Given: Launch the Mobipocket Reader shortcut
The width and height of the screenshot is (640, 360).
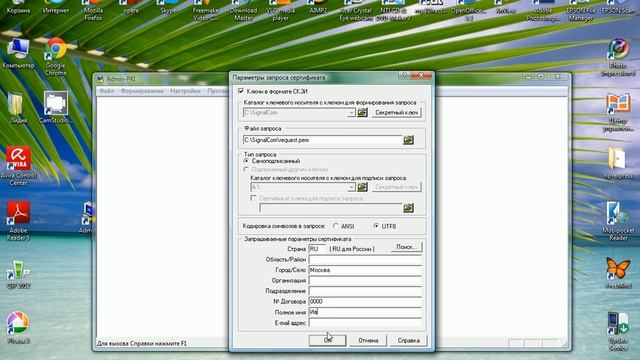Looking at the screenshot, I should pos(618,220).
